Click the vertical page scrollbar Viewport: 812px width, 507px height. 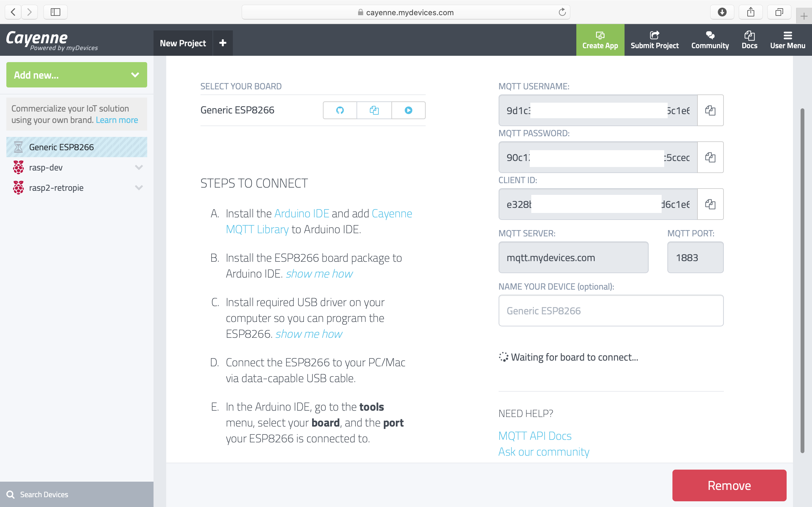(x=802, y=280)
